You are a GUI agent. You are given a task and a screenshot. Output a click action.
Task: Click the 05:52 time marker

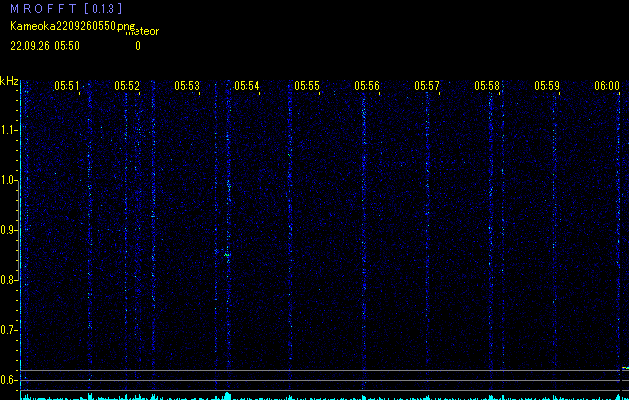tap(127, 85)
